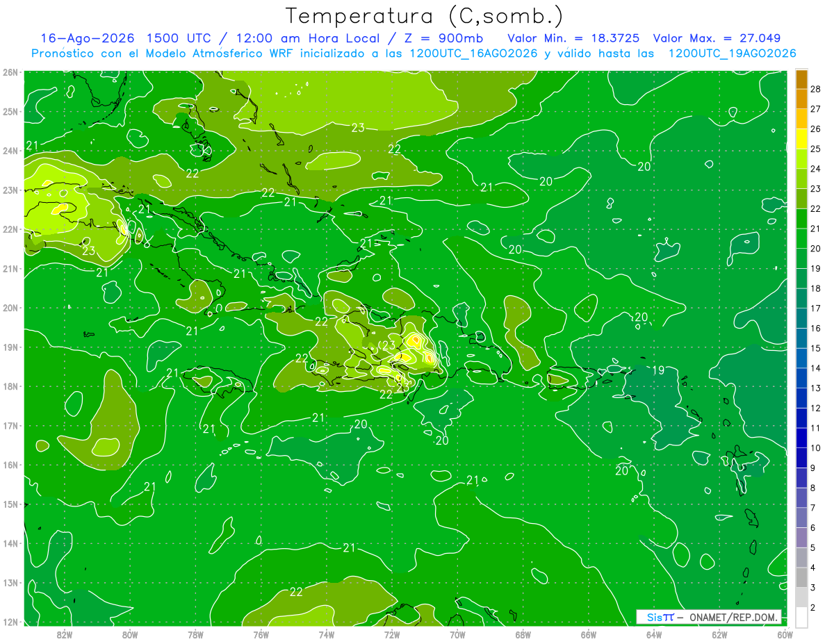Select the "68W" longitude axis label

(x=523, y=634)
